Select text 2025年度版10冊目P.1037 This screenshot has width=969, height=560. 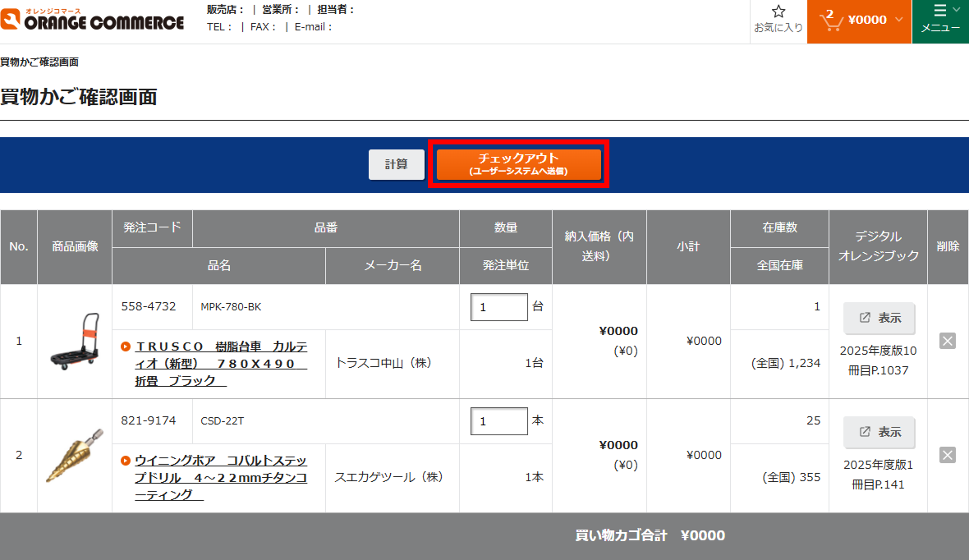[x=878, y=361]
